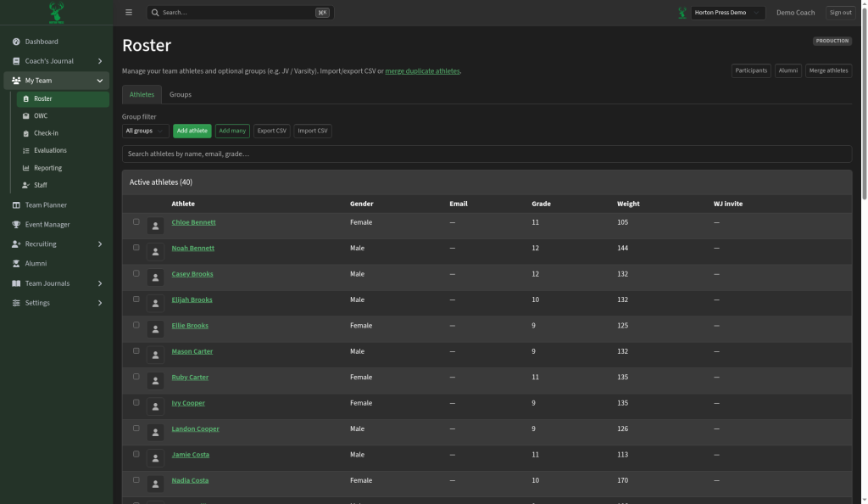Collapse the My Team section chevron
The width and height of the screenshot is (868, 504).
tap(100, 81)
